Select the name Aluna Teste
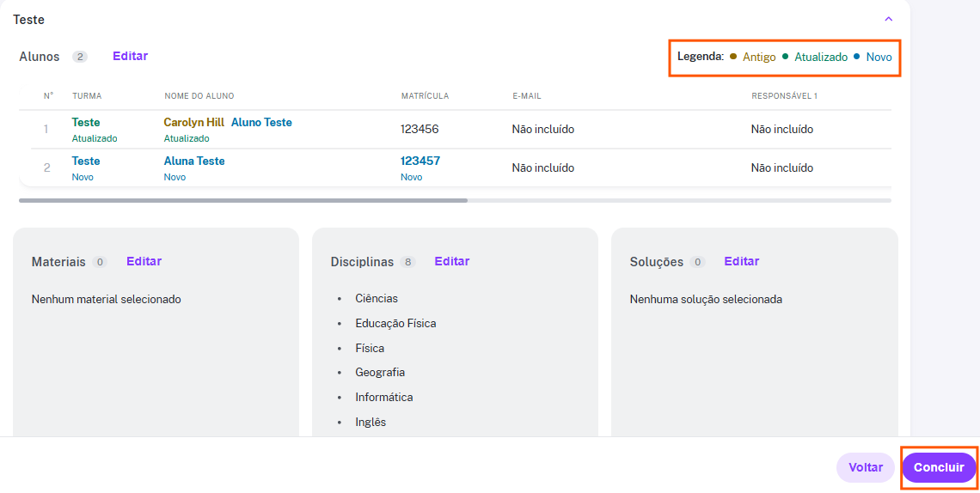 pos(194,161)
